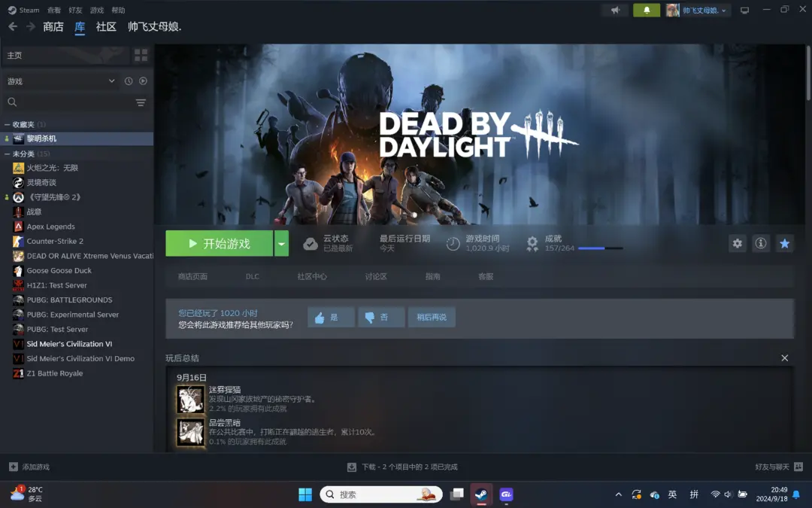Collapse the 收藏夹 group
This screenshot has width=812, height=508.
click(8, 124)
